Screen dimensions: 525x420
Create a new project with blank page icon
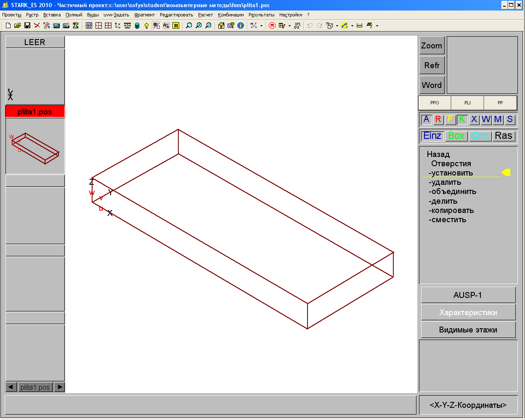point(8,26)
